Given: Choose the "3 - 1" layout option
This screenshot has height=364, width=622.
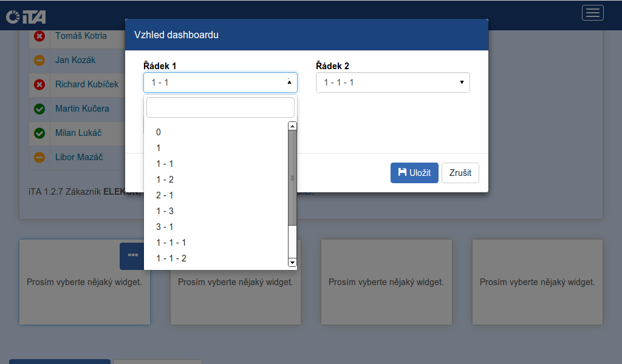Looking at the screenshot, I should point(165,227).
